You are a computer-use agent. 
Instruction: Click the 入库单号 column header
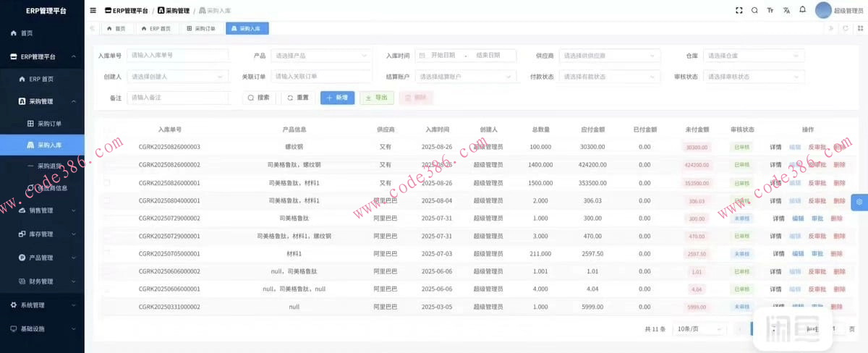coord(169,129)
